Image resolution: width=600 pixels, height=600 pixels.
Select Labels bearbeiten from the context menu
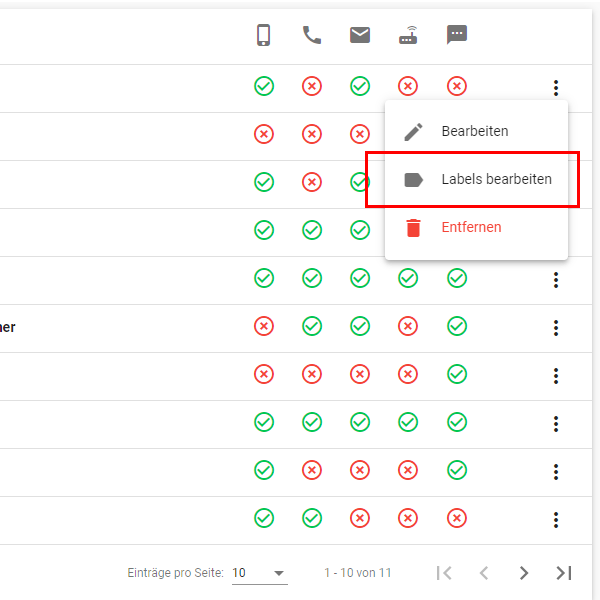[496, 180]
